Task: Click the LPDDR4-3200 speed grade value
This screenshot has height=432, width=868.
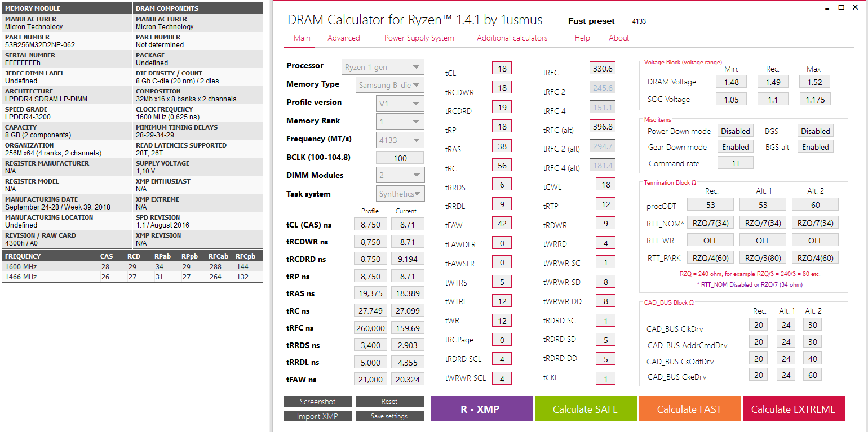Action: coord(26,117)
